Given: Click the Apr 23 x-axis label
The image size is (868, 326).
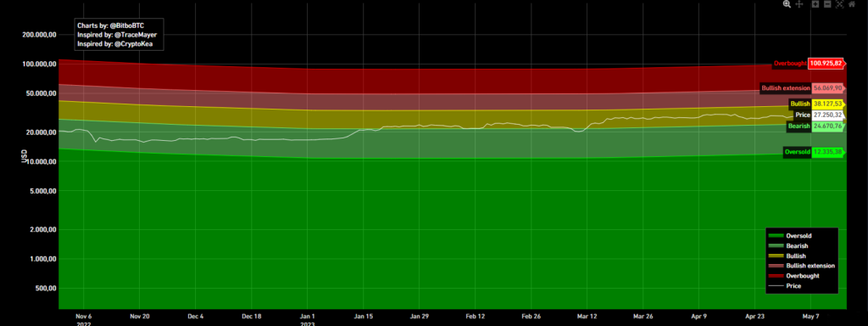Looking at the screenshot, I should tap(754, 316).
